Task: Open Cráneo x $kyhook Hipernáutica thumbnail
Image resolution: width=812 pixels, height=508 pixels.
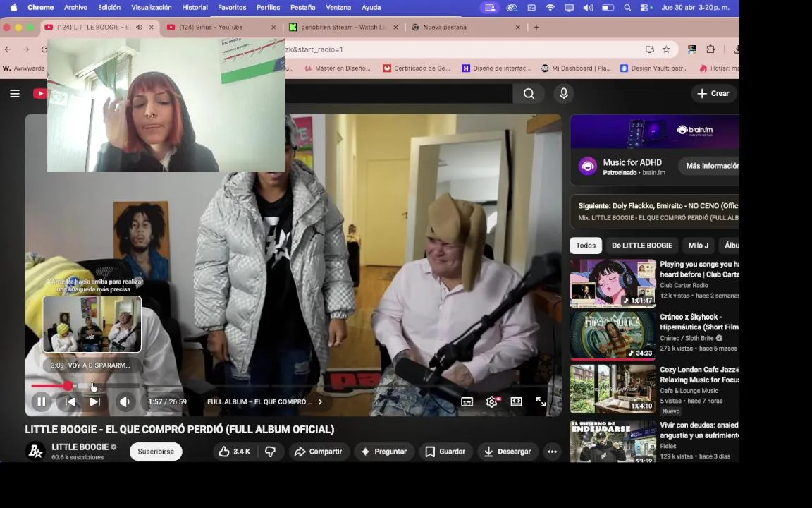Action: [x=613, y=336]
